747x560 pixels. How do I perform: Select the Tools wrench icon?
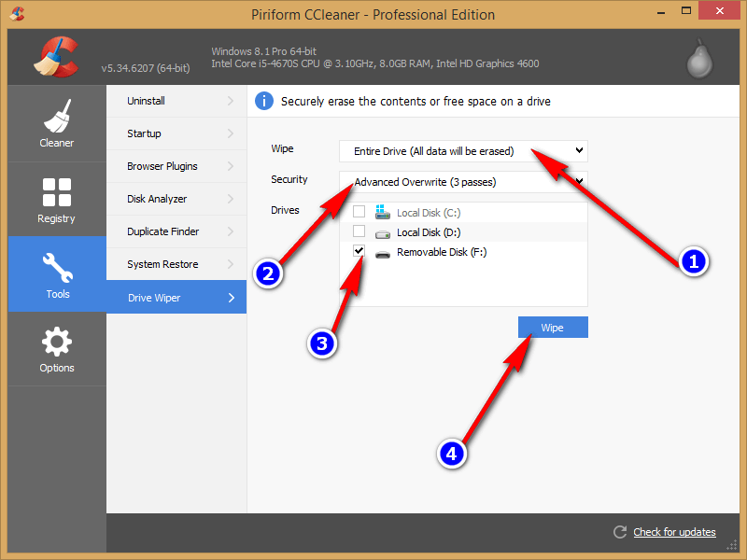58,268
